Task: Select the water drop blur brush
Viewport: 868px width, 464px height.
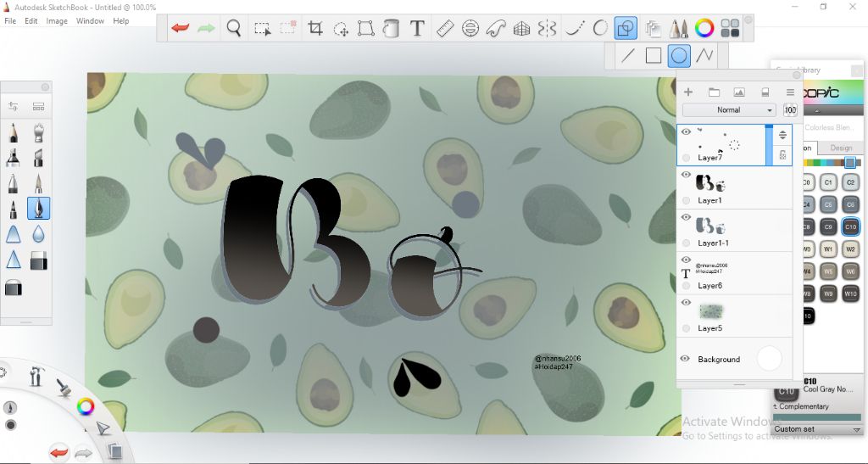Action: coord(38,234)
